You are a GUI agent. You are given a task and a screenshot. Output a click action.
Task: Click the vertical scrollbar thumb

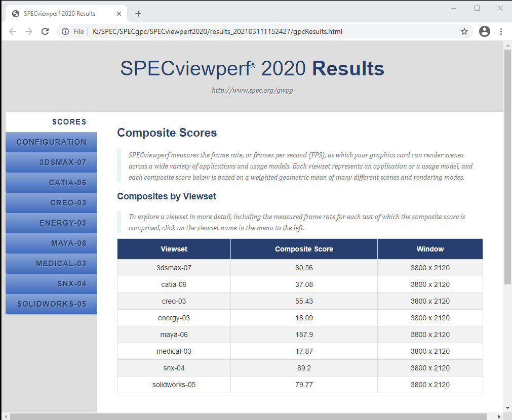click(507, 167)
